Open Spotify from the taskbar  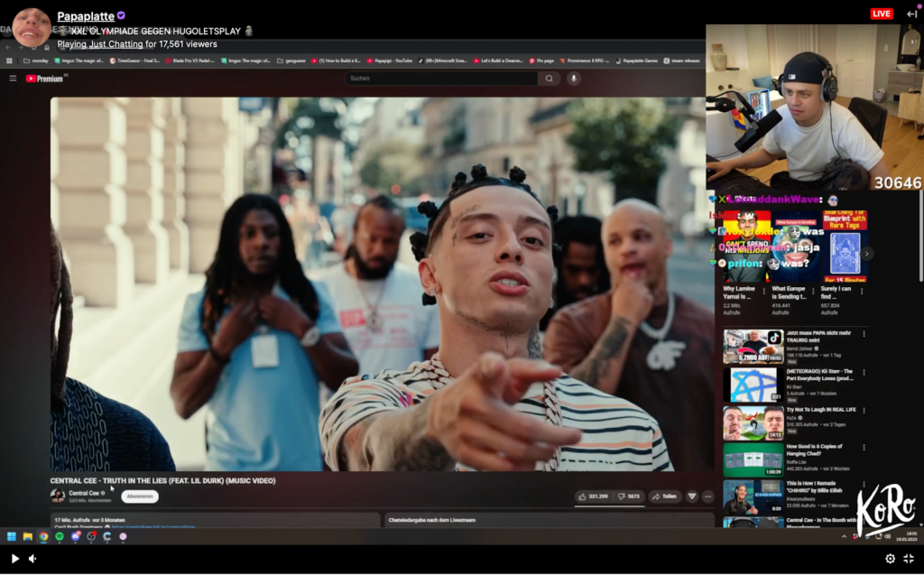click(x=60, y=536)
